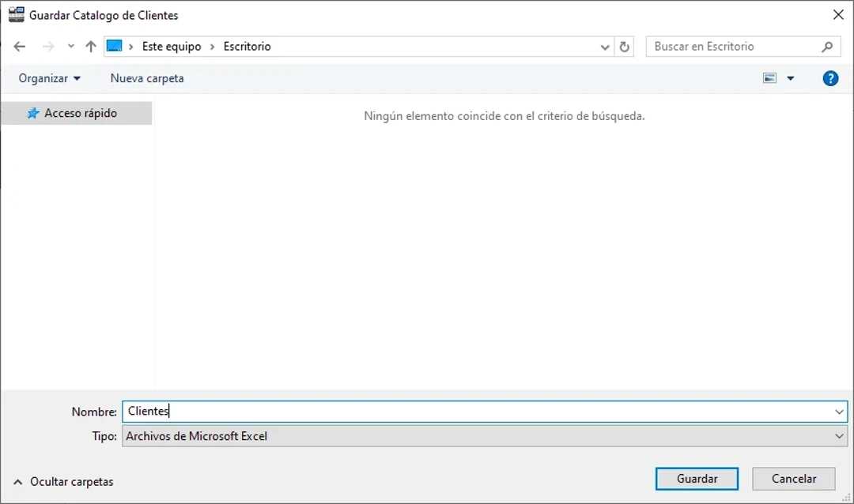The height and width of the screenshot is (504, 854).
Task: Click Nueva carpeta to create a folder
Action: coord(146,78)
